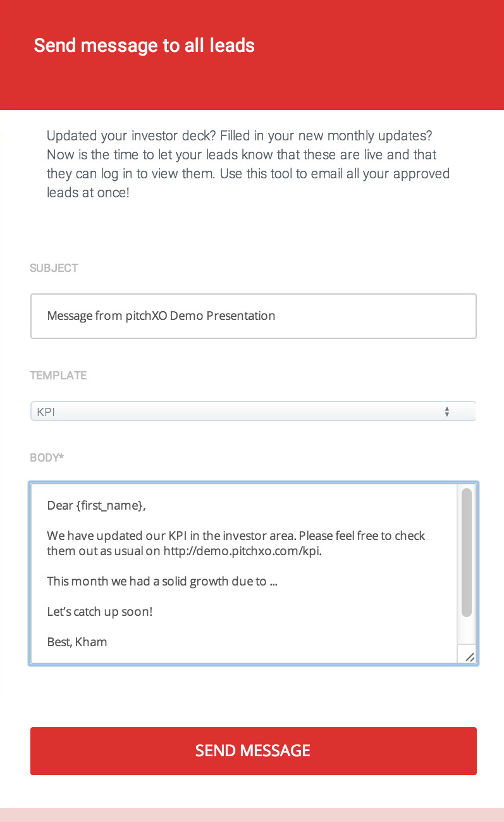Click the demo.pitchxo.com/kpi URL in body
504x822 pixels.
[243, 551]
